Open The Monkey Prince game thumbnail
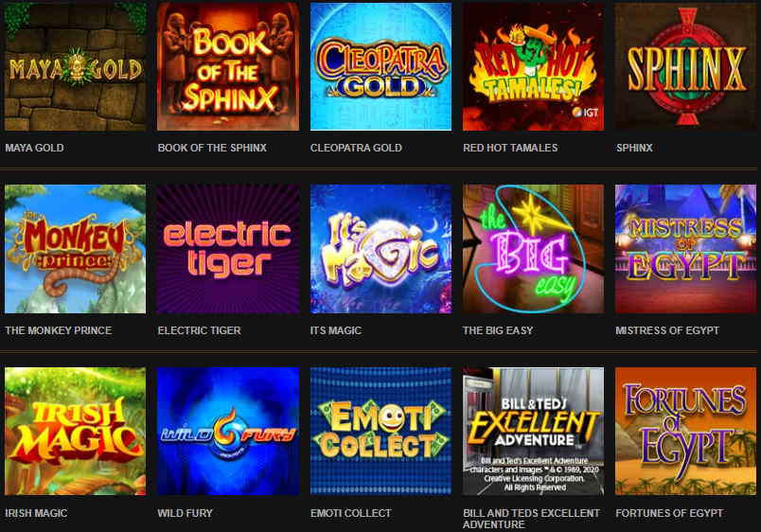 point(75,249)
